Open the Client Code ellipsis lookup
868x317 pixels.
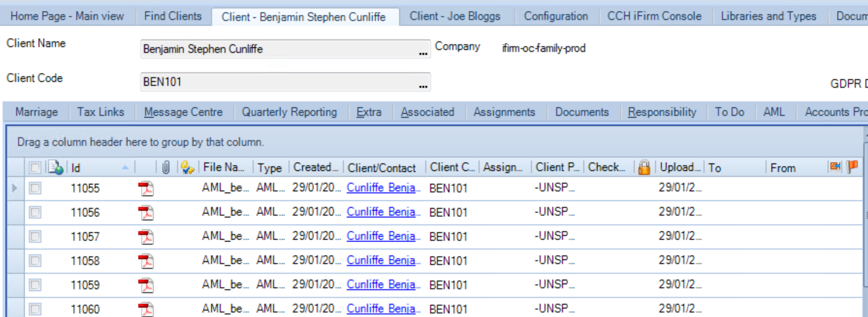423,83
